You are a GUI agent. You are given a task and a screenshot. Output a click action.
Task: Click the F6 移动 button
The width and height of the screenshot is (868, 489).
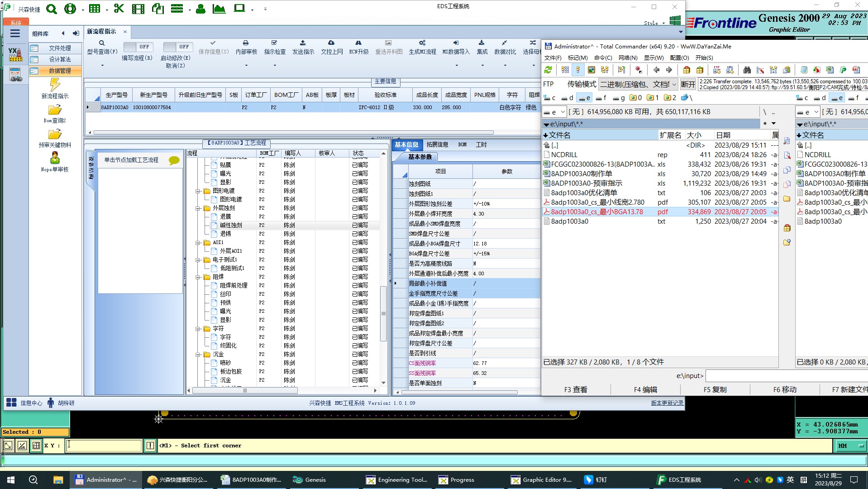pos(785,389)
